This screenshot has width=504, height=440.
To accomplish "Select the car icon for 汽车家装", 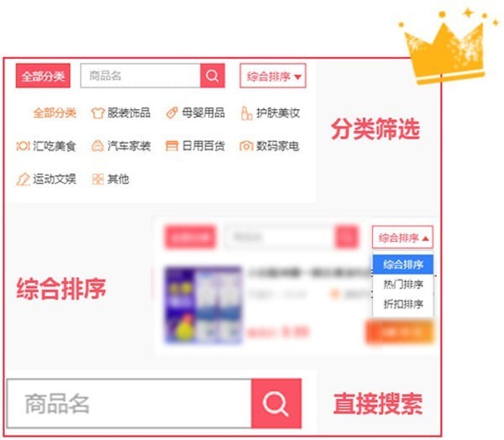I will pos(97,146).
